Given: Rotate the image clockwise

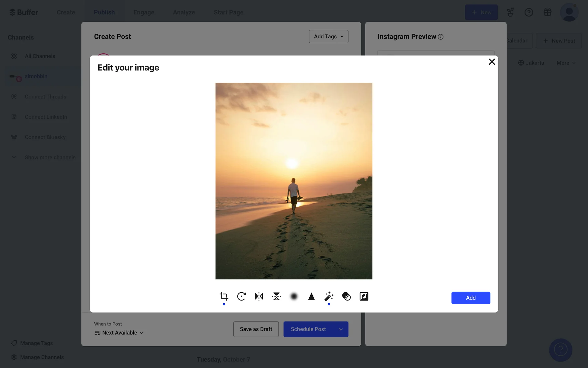Looking at the screenshot, I should coord(241,296).
